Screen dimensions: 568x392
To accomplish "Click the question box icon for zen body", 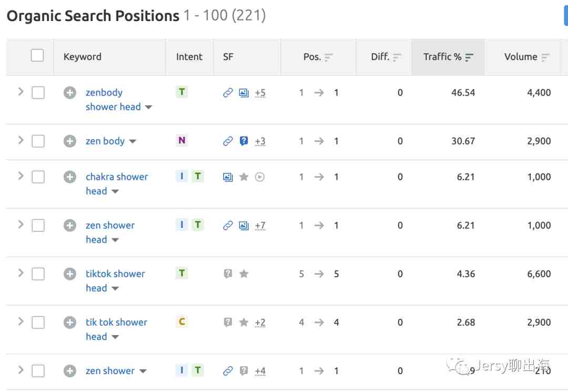I will point(244,141).
